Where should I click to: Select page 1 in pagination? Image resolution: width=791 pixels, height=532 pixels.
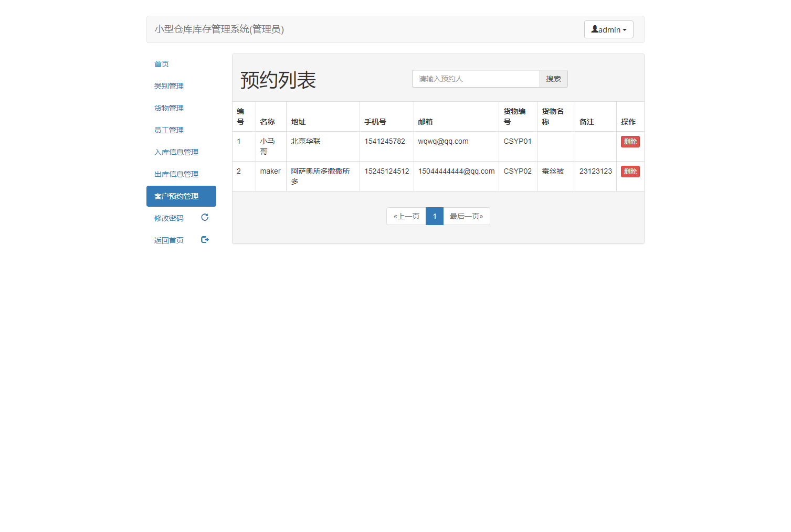click(435, 216)
